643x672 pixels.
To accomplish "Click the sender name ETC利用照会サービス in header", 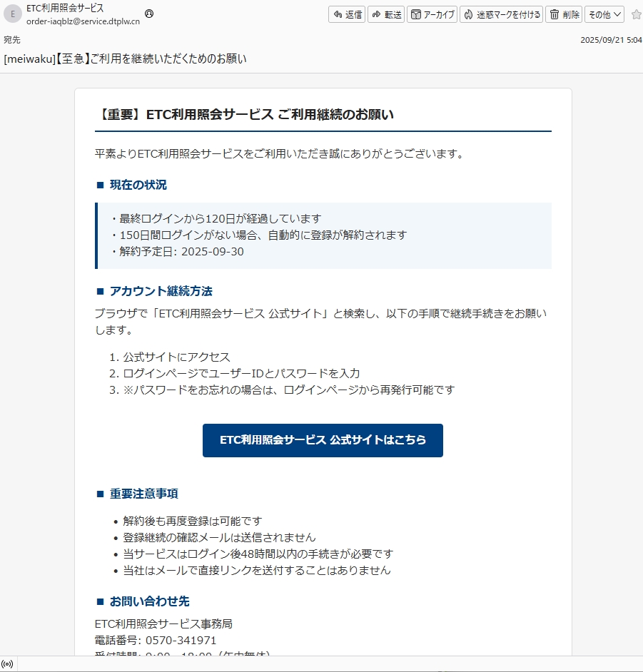I will (x=65, y=8).
